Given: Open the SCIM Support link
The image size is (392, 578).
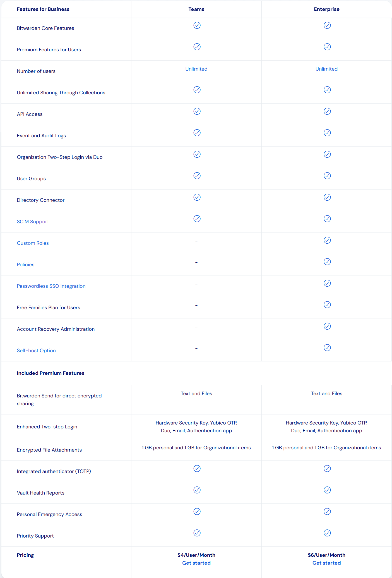Looking at the screenshot, I should (x=33, y=221).
